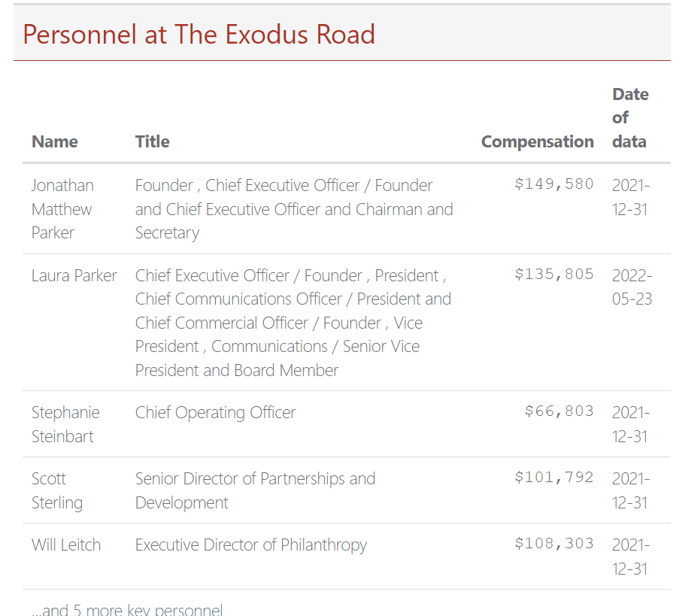The height and width of the screenshot is (616, 673).
Task: Expand the 5 more key personnel link
Action: point(127,609)
